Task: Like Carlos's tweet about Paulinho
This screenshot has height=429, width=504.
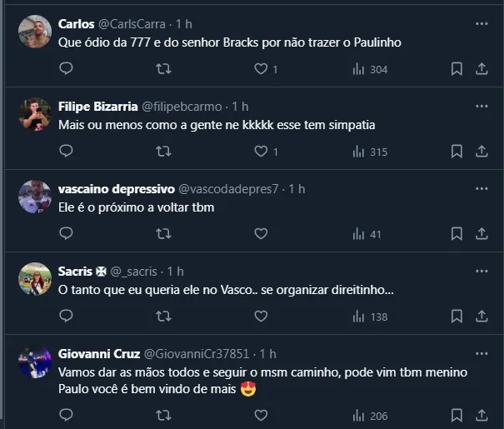Action: pyautogui.click(x=261, y=69)
